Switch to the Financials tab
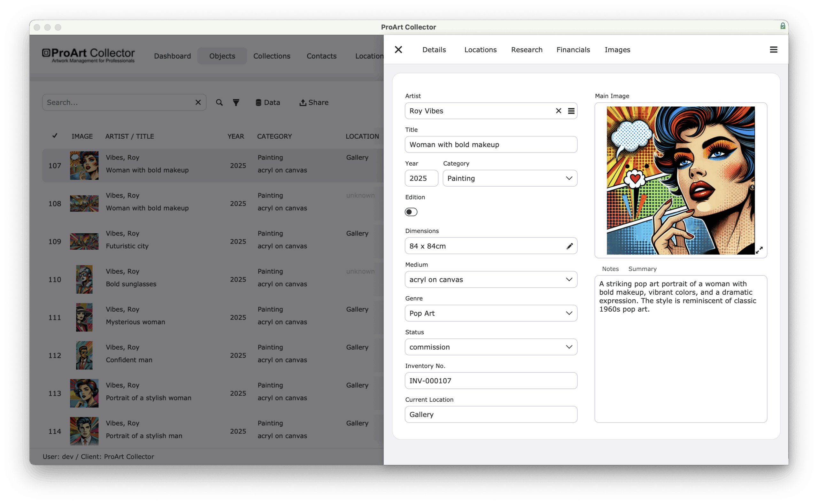The image size is (818, 504). [573, 50]
